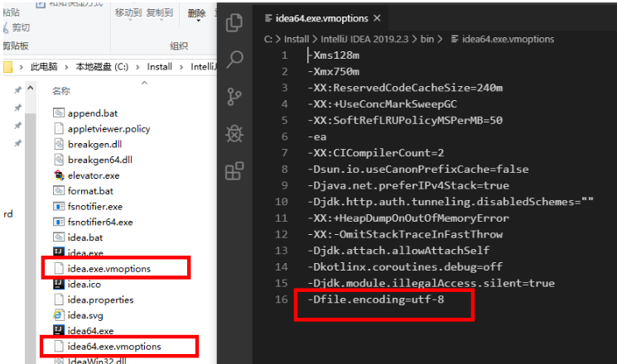Click the -Dfile.encoding=utf-8 line
The height and width of the screenshot is (364, 617).
click(376, 299)
